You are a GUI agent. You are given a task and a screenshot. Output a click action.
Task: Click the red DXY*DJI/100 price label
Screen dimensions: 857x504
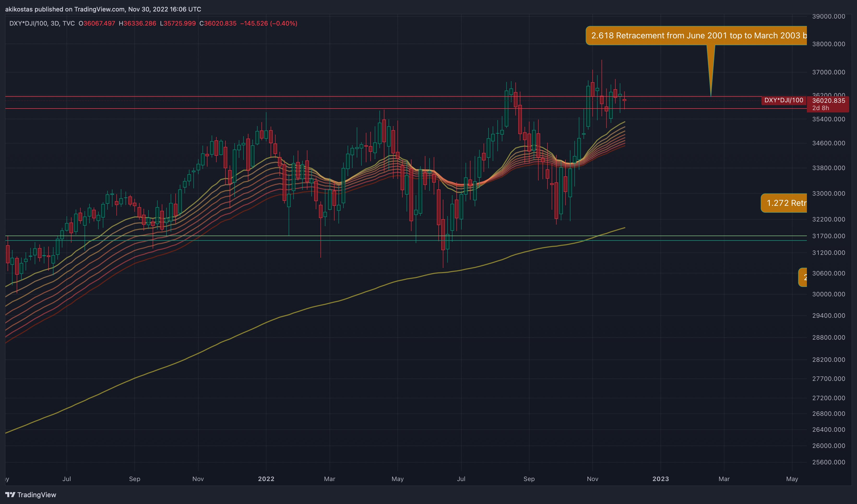(784, 100)
